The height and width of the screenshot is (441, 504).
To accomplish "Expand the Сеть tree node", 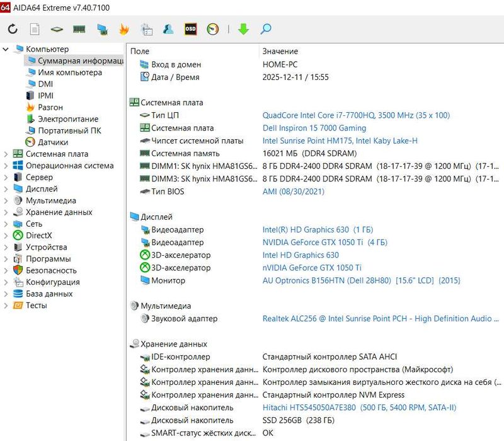I will pyautogui.click(x=6, y=224).
